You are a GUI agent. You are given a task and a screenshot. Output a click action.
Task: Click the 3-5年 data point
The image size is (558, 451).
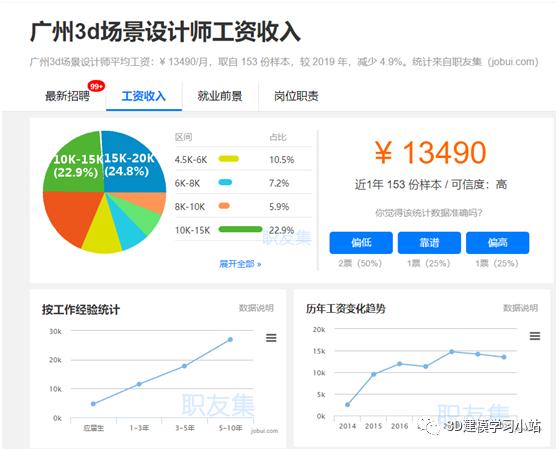point(184,366)
